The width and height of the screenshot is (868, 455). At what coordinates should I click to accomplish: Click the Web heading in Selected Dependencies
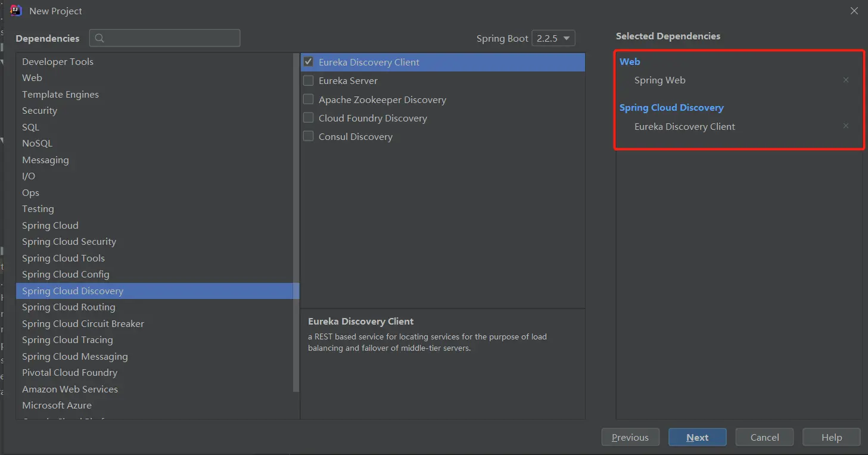(630, 61)
